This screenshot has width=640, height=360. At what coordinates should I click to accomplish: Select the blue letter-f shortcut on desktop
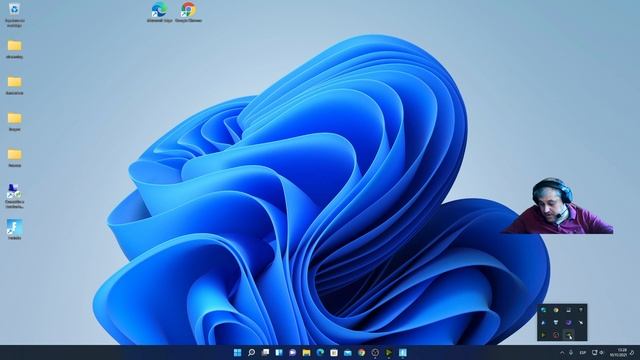[15, 229]
